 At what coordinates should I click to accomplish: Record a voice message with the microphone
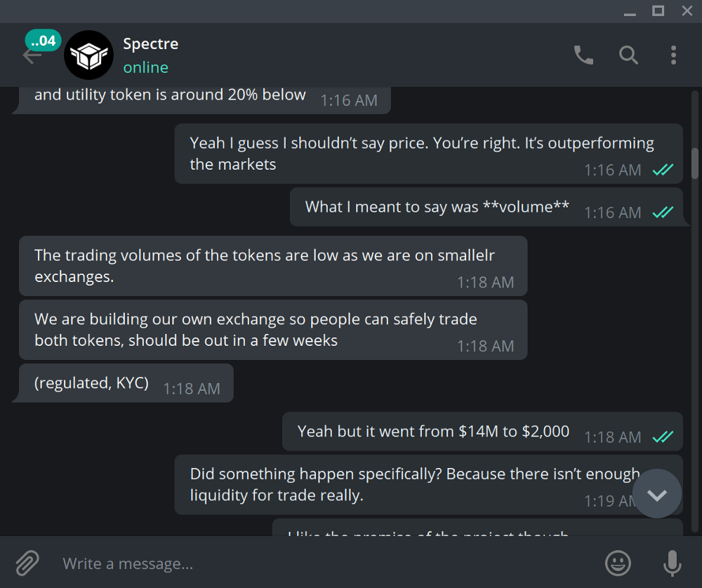click(x=672, y=563)
